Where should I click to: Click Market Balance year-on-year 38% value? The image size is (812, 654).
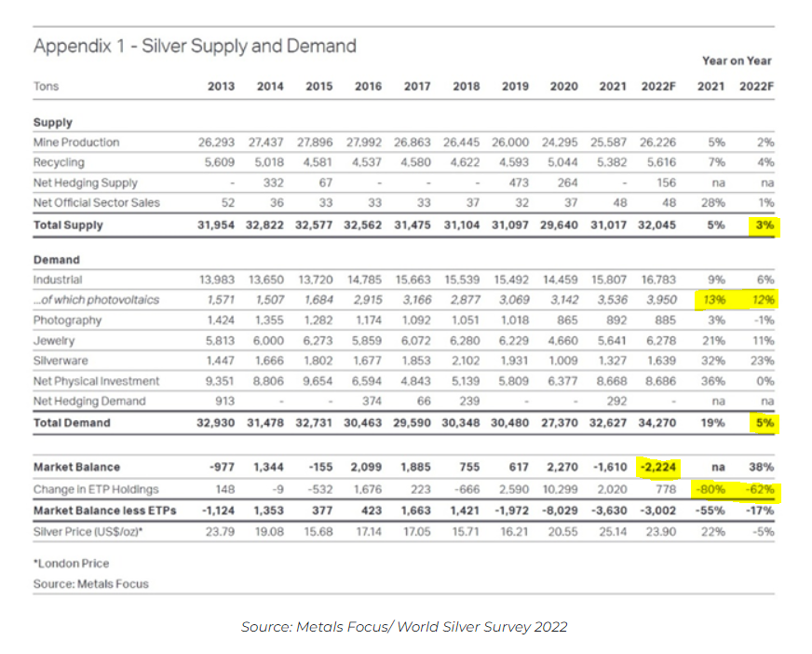coord(762,467)
